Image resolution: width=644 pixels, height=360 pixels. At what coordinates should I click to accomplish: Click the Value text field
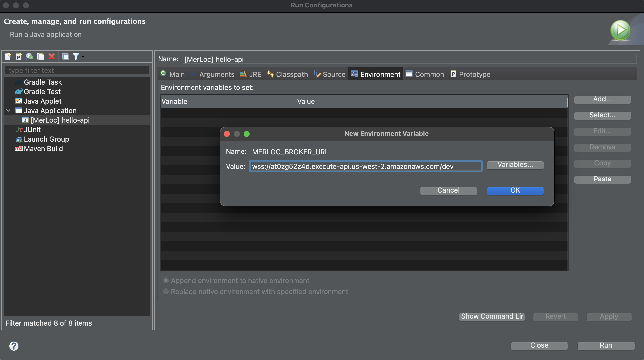point(366,166)
